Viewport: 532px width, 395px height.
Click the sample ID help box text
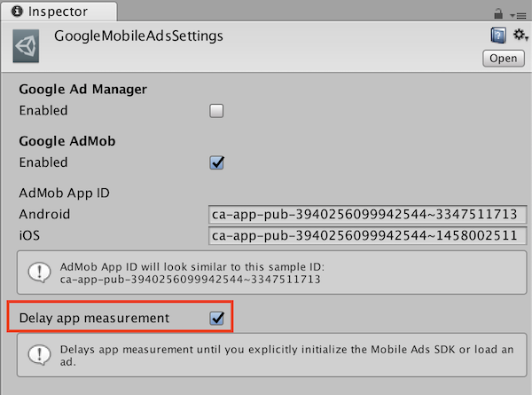[192, 273]
